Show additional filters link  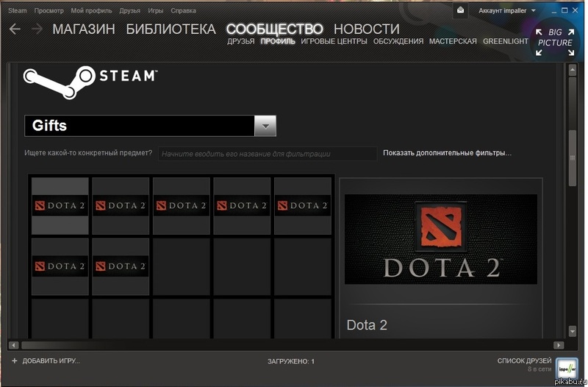coord(447,153)
